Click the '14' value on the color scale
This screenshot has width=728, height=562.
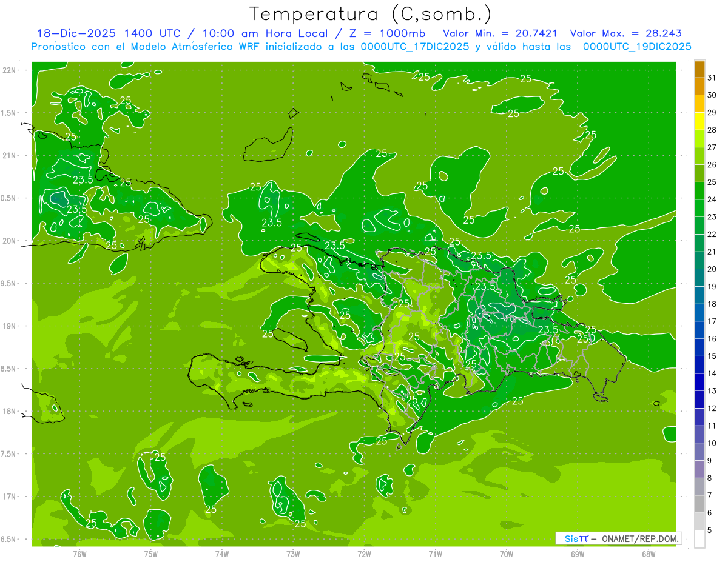[712, 373]
